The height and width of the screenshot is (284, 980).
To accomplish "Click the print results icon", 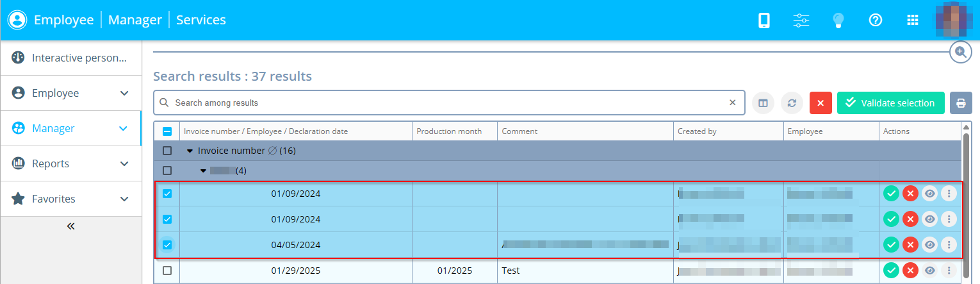I will (x=961, y=103).
